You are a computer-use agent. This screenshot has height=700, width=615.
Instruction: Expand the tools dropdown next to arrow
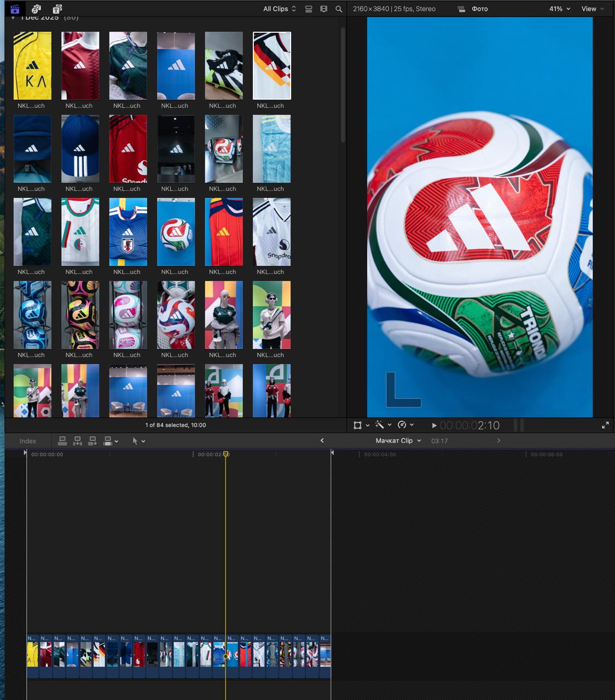click(143, 441)
